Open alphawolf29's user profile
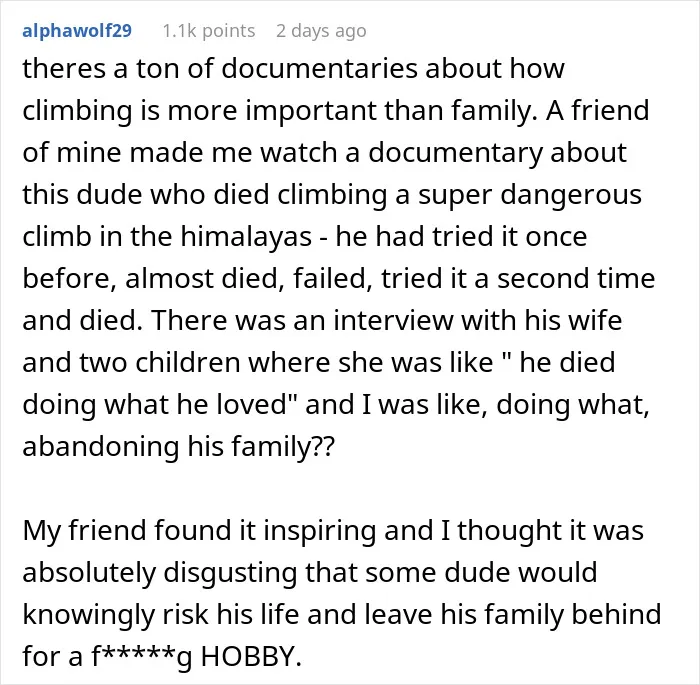The image size is (700, 685). [77, 31]
